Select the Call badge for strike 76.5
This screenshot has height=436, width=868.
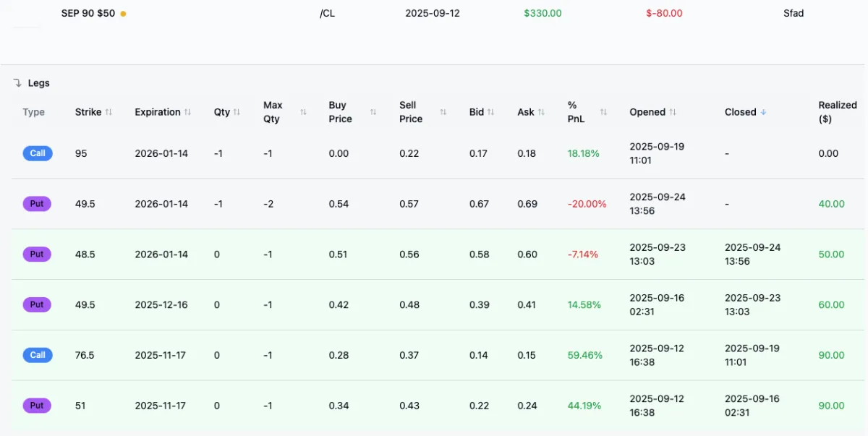pos(38,355)
